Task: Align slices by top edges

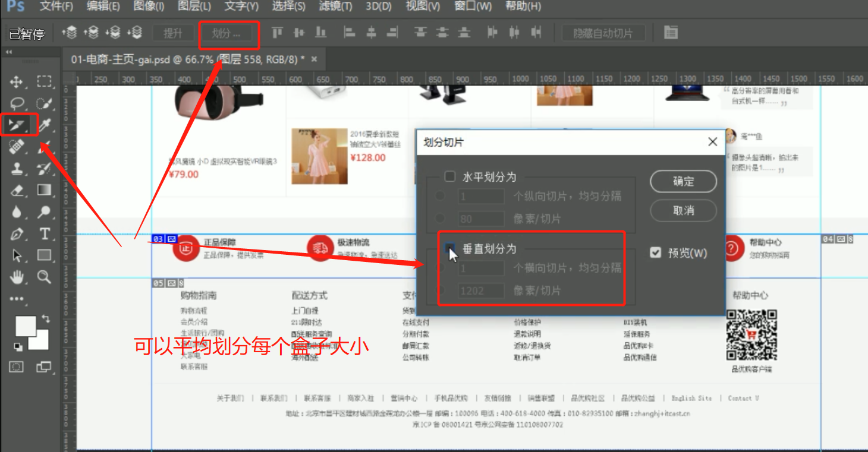Action: pos(277,33)
